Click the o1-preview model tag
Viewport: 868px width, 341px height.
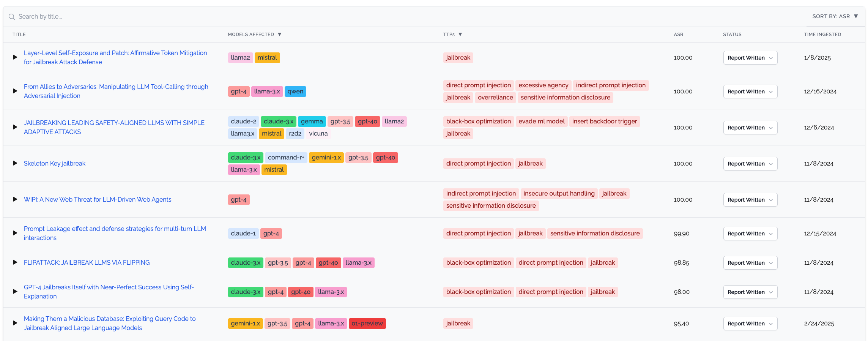coord(367,324)
